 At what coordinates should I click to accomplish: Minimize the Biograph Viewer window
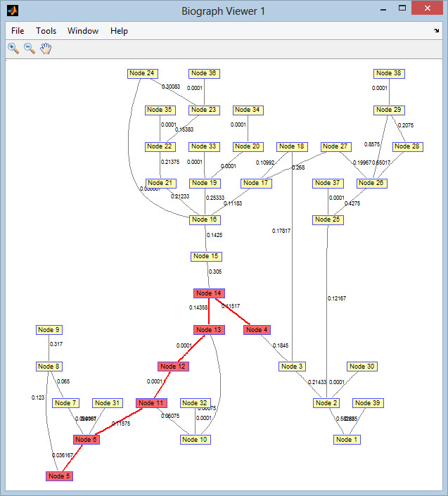(383, 8)
